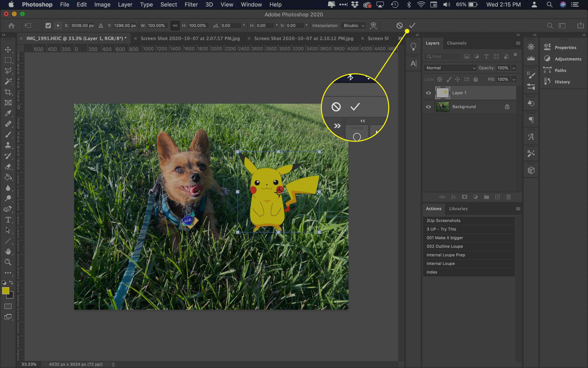
Task: Select the Pen tool
Action: [8, 209]
